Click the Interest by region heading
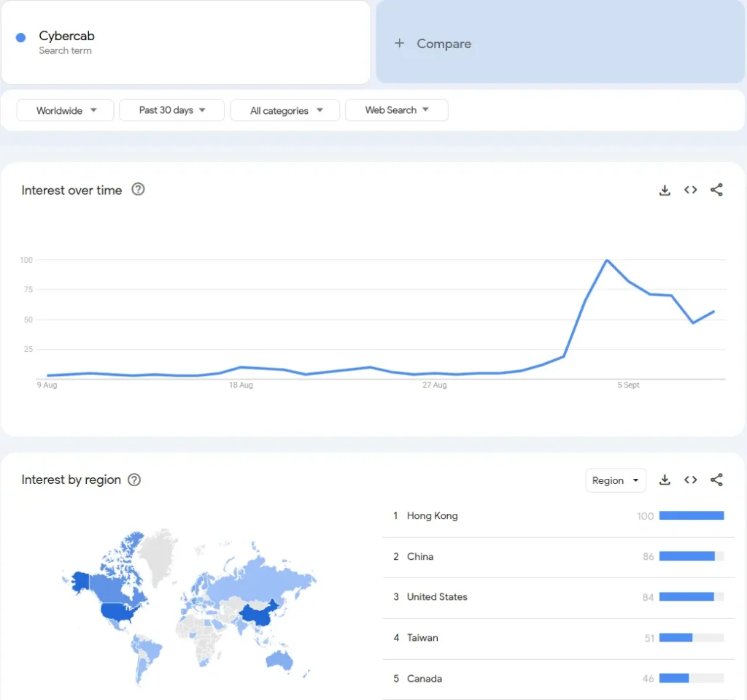Screen dimensions: 747x700 tap(71, 480)
